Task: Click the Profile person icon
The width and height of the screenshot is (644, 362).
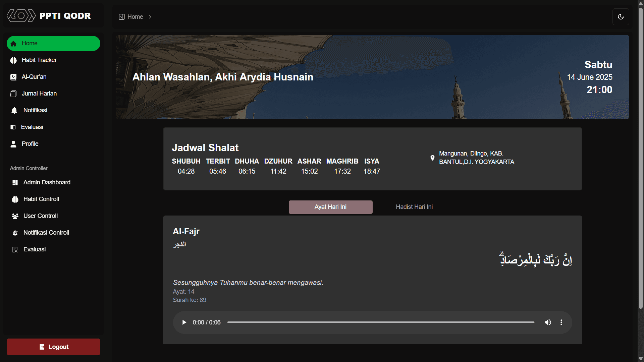Action: pyautogui.click(x=13, y=144)
